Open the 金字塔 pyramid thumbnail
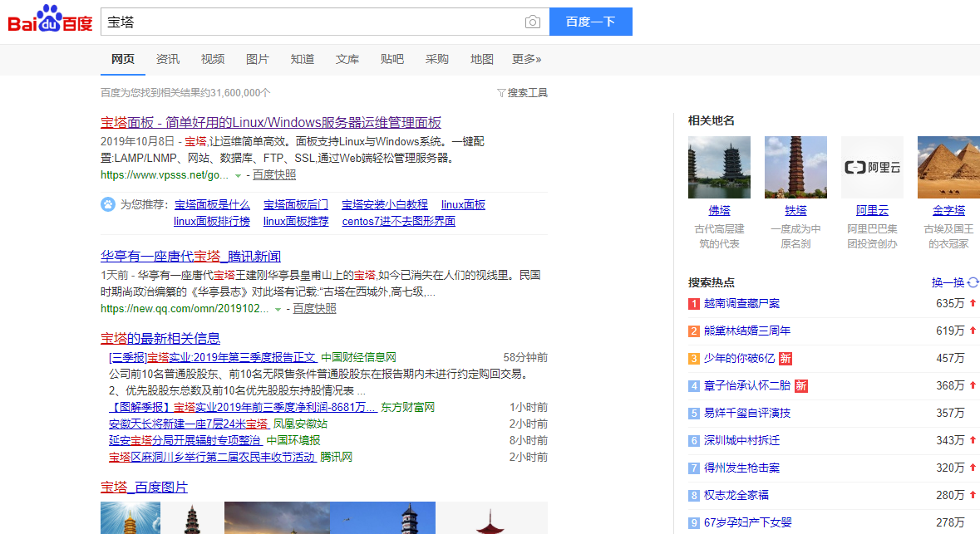Image resolution: width=980 pixels, height=534 pixels. 948,167
